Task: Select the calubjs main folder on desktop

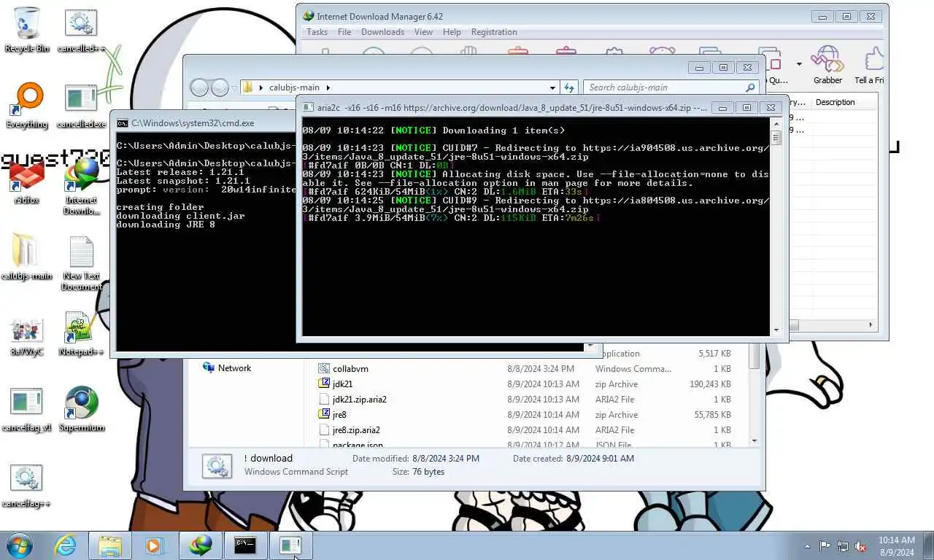Action: coord(27,257)
